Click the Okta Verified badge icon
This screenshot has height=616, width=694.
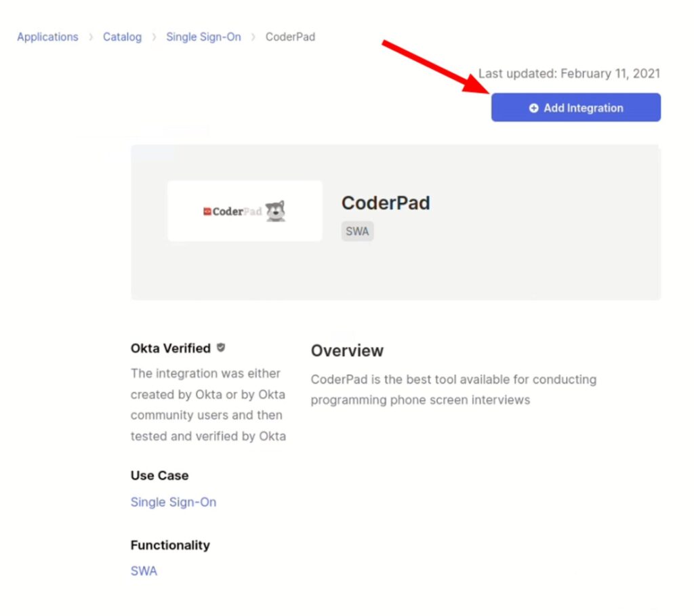(220, 348)
